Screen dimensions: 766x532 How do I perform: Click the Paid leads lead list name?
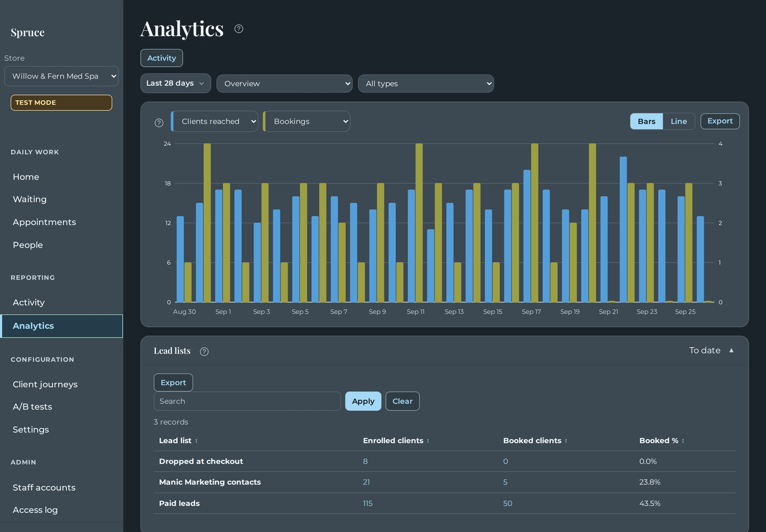pos(179,503)
